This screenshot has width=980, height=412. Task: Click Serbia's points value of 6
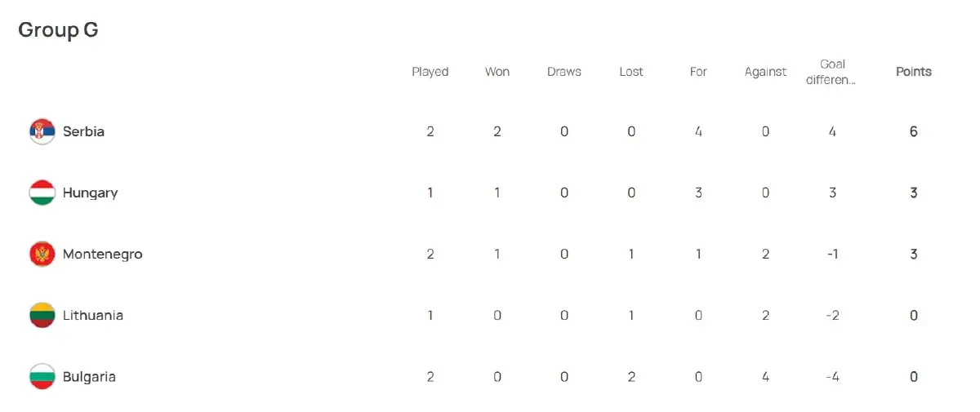tap(913, 131)
